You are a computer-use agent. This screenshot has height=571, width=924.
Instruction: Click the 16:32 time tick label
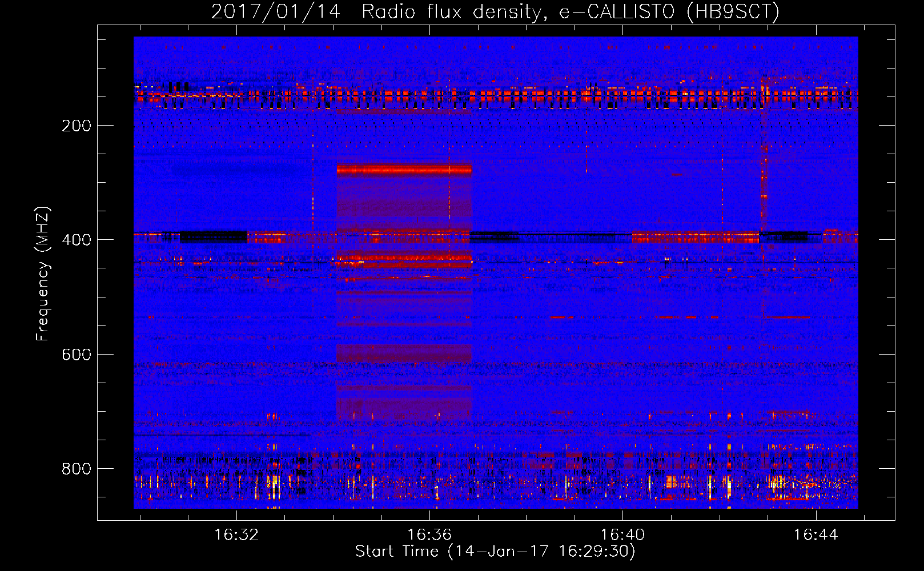click(236, 534)
